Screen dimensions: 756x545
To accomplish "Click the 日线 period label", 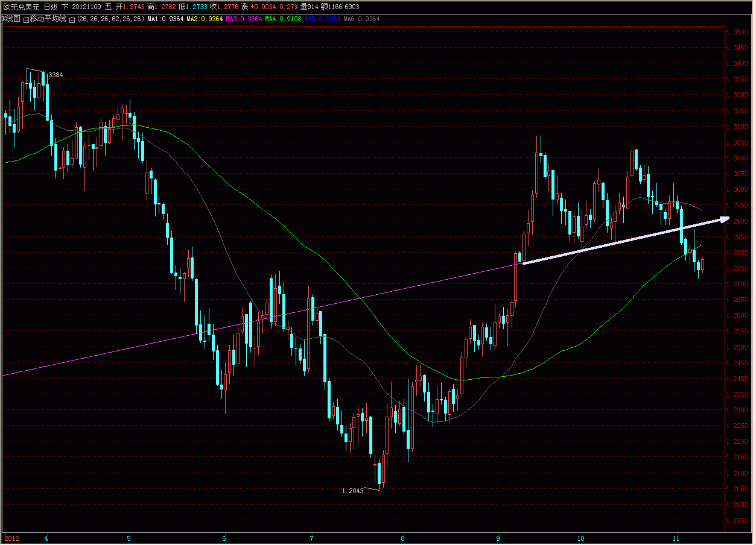I will point(51,7).
